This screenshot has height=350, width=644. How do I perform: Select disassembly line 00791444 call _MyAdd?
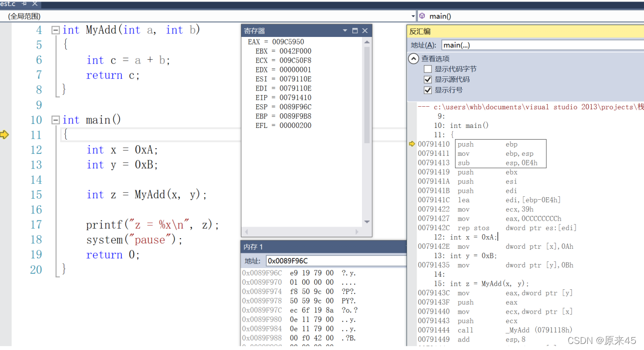tap(495, 330)
